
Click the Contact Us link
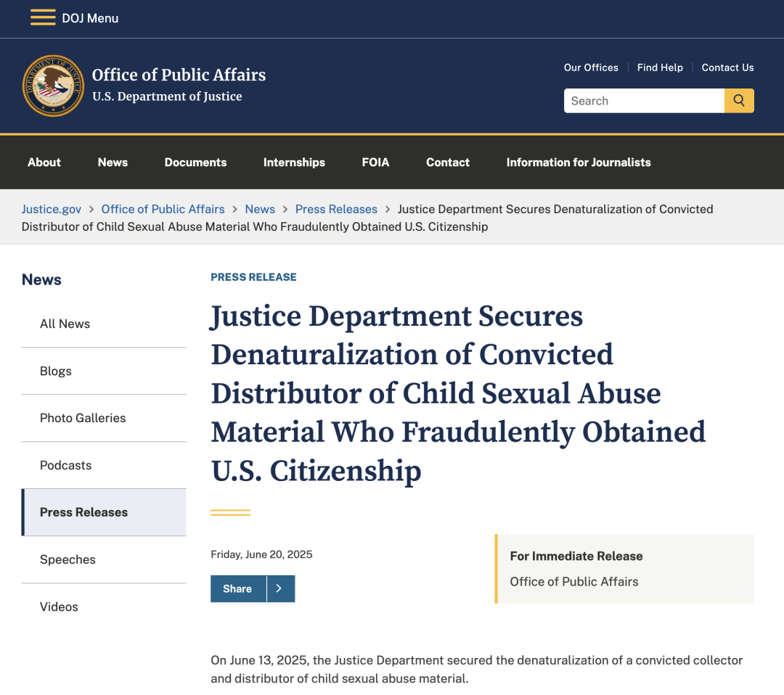727,67
